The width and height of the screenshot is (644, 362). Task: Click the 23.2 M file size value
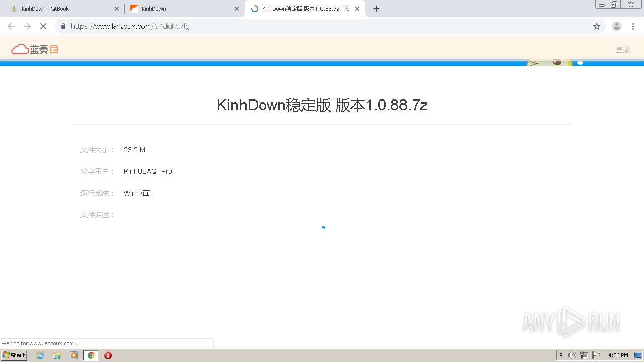point(134,150)
